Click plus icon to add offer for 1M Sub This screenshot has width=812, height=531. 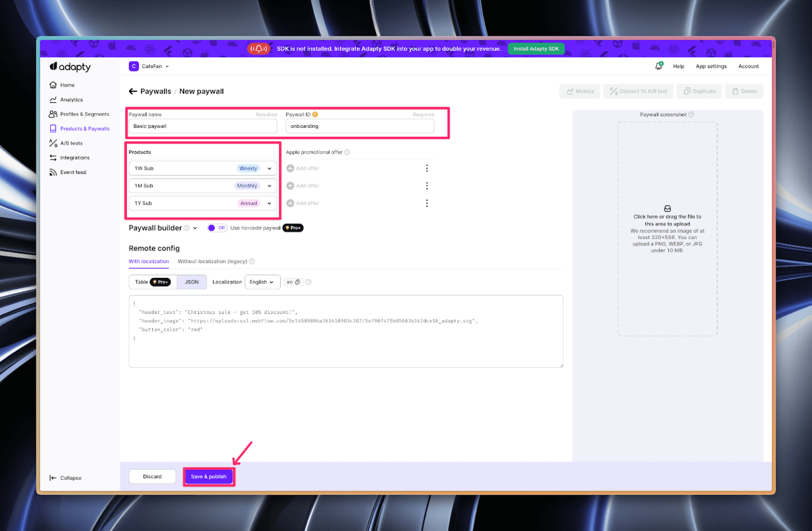tap(290, 186)
